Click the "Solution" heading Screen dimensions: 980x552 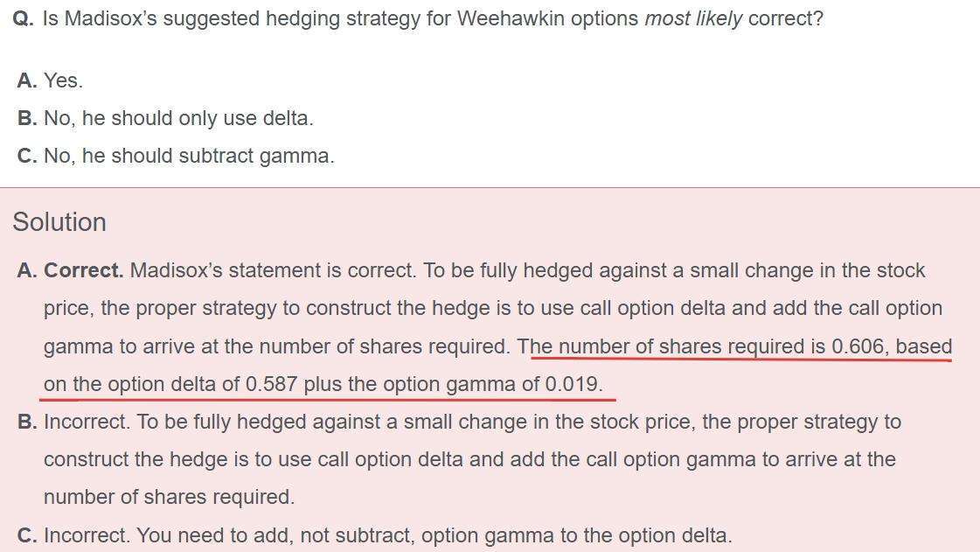point(59,222)
